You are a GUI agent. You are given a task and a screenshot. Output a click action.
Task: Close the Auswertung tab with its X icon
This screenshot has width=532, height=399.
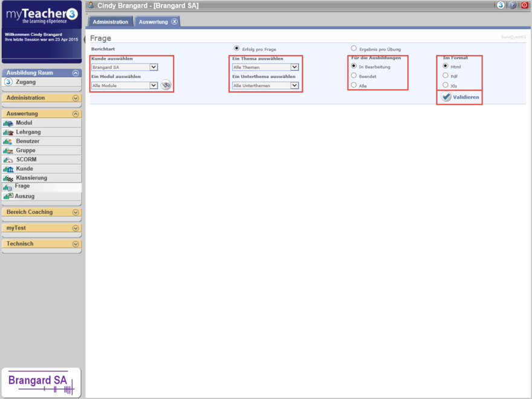point(175,22)
